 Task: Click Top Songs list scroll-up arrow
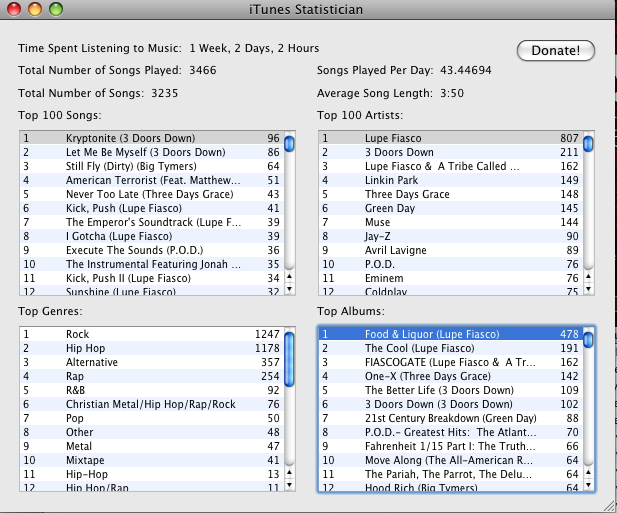click(290, 277)
